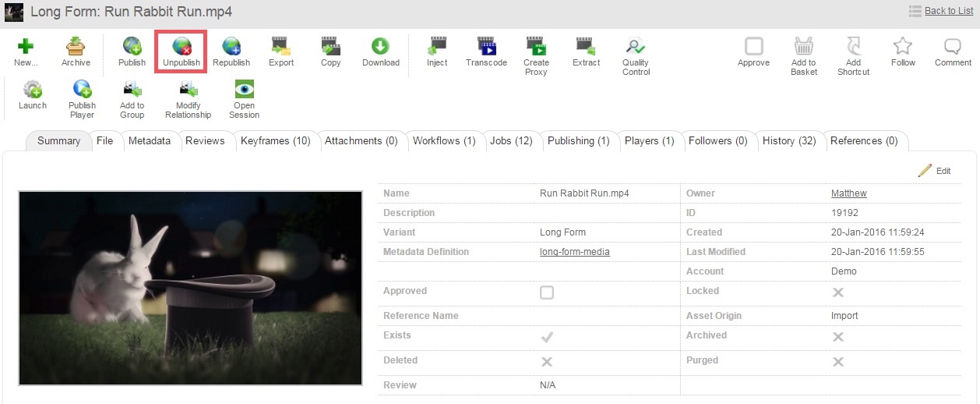The height and width of the screenshot is (404, 980).
Task: Open Session using eye icon
Action: (244, 90)
